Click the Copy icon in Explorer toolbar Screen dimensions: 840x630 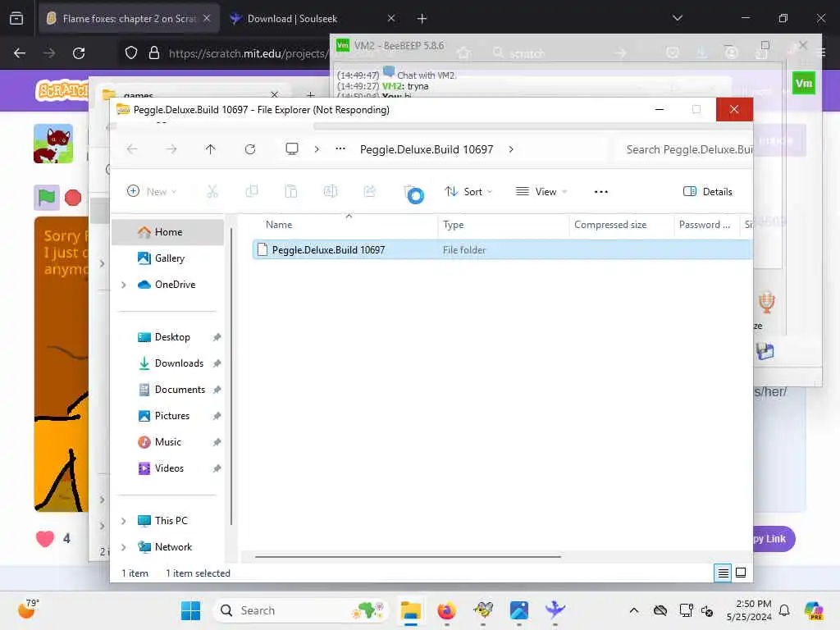251,191
